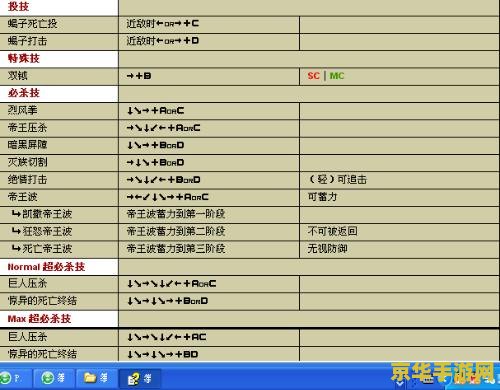The height and width of the screenshot is (390, 500).
Task: Click the 烈风拳 command ending in AorC
Action: pyautogui.click(x=155, y=110)
